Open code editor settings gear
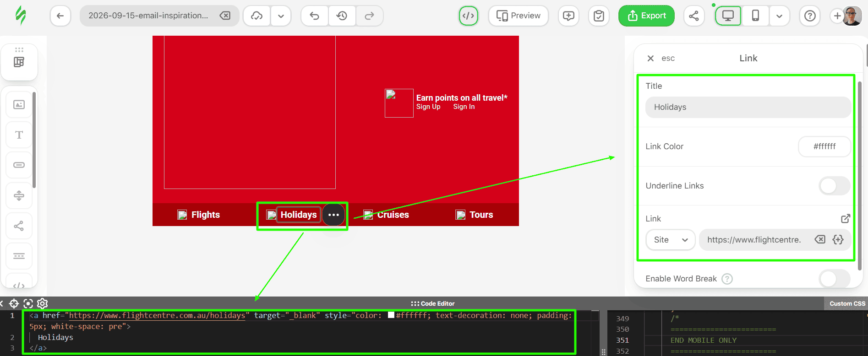868x356 pixels. [x=43, y=303]
